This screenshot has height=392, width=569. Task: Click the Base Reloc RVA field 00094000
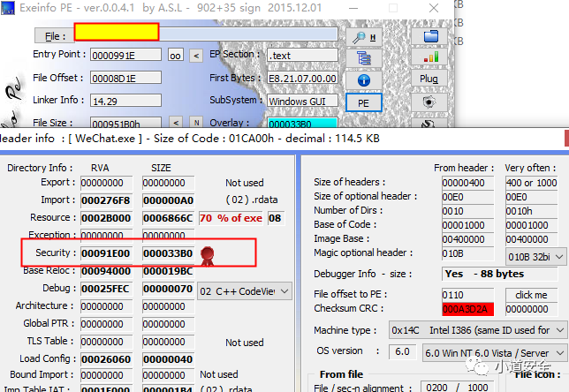click(106, 271)
